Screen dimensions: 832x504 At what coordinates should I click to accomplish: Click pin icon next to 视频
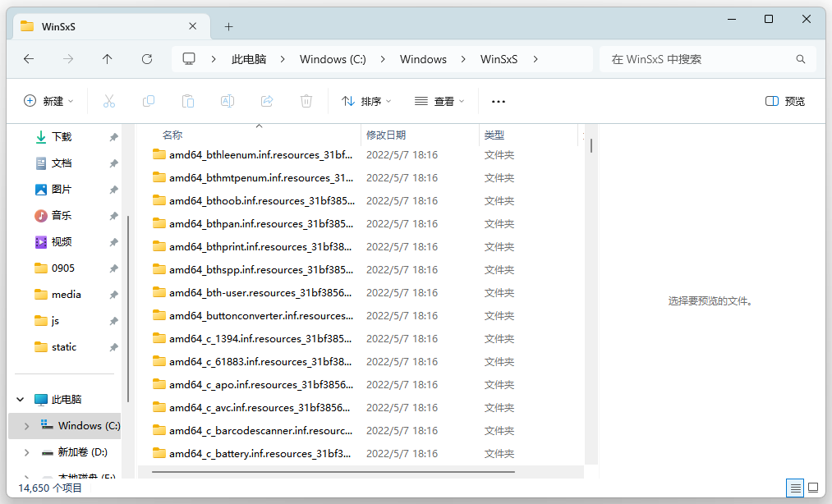click(x=113, y=242)
